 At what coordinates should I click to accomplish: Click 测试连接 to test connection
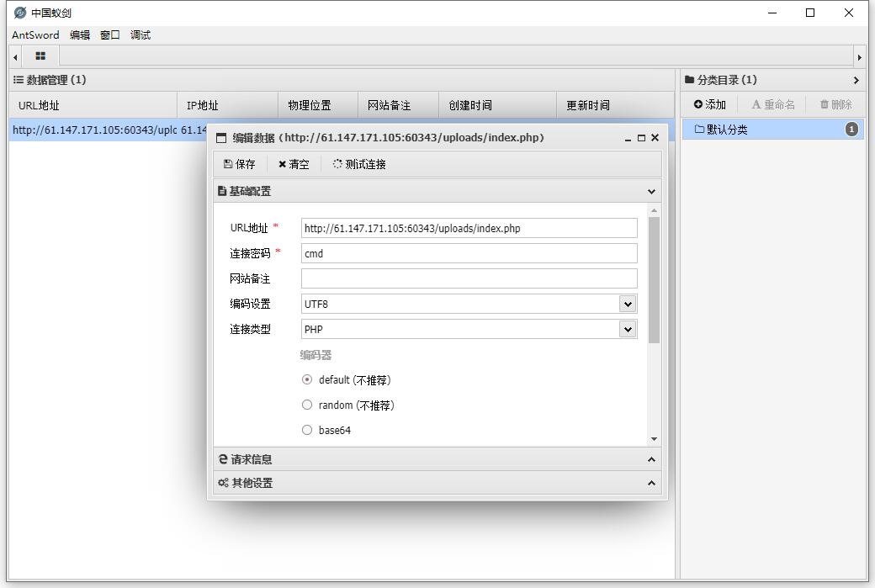pyautogui.click(x=359, y=164)
